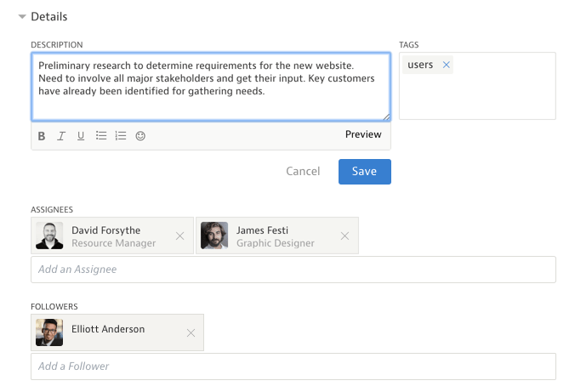Click David Forsythe's avatar photo
This screenshot has width=575, height=392.
(49, 236)
